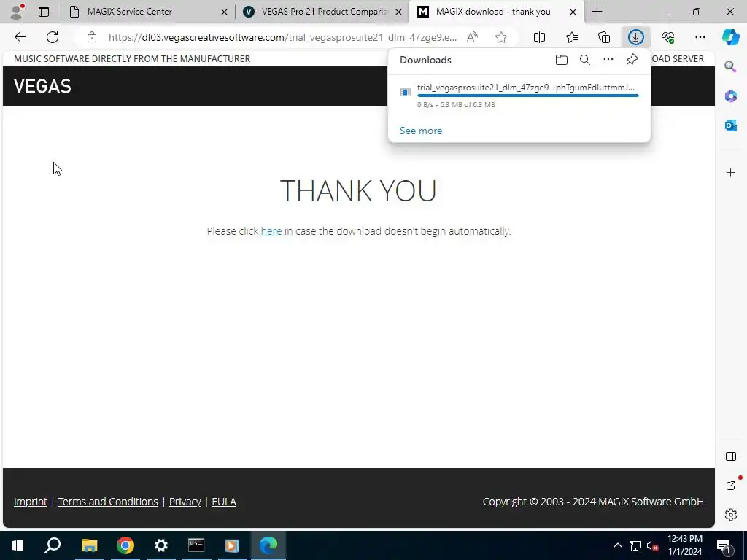
Task: Open Browser essentials heart icon
Action: click(668, 37)
